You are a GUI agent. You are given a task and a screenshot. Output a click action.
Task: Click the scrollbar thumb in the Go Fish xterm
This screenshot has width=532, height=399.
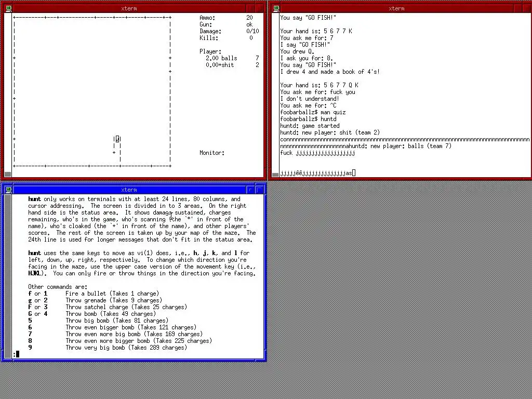click(275, 175)
